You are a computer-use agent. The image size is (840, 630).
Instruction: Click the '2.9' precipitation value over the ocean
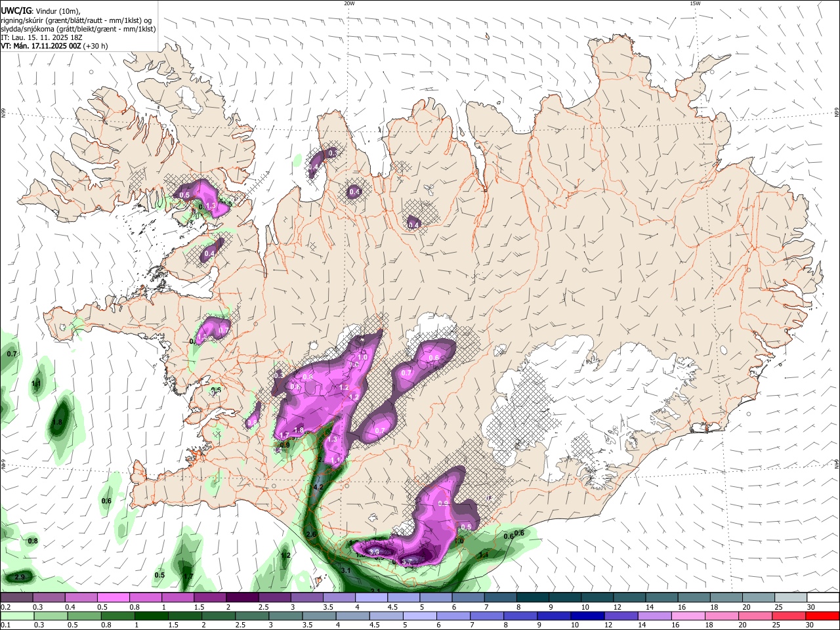click(20, 577)
